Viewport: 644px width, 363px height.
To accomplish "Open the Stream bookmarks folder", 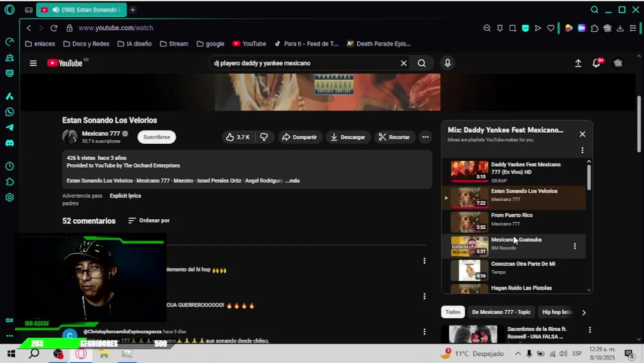I will click(174, 44).
